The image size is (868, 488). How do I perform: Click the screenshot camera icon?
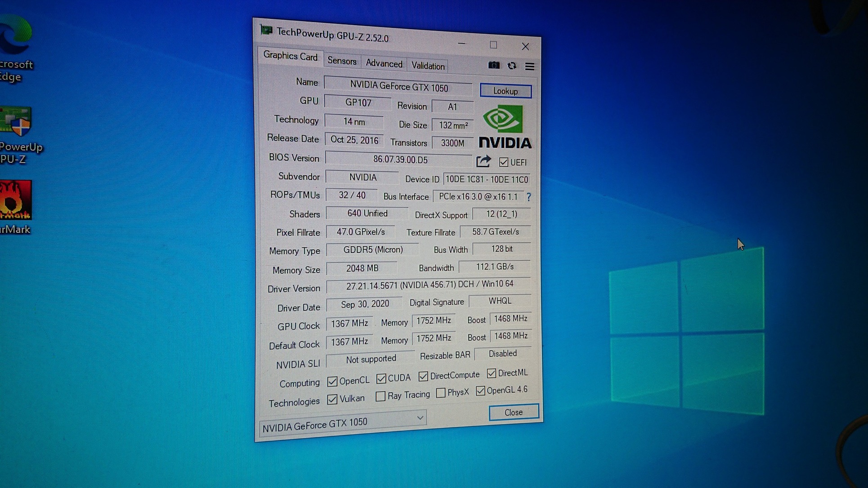[x=494, y=66]
